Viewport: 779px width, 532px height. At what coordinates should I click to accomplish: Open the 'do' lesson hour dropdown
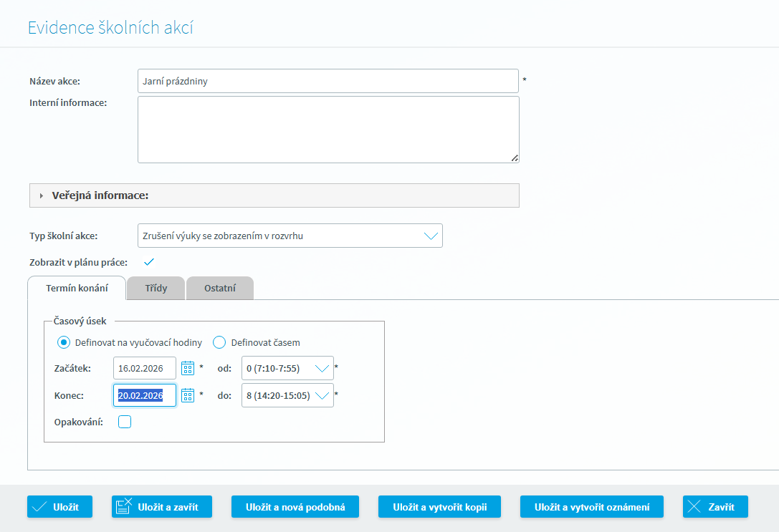click(x=322, y=395)
